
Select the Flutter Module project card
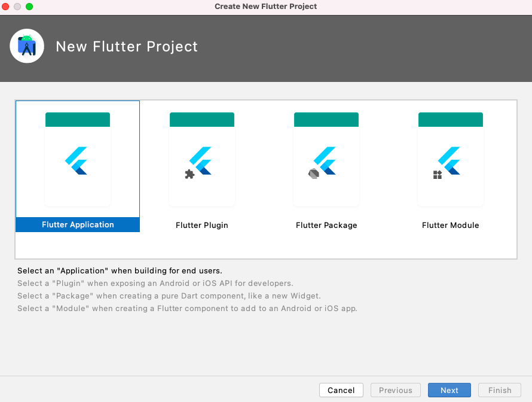(450, 159)
